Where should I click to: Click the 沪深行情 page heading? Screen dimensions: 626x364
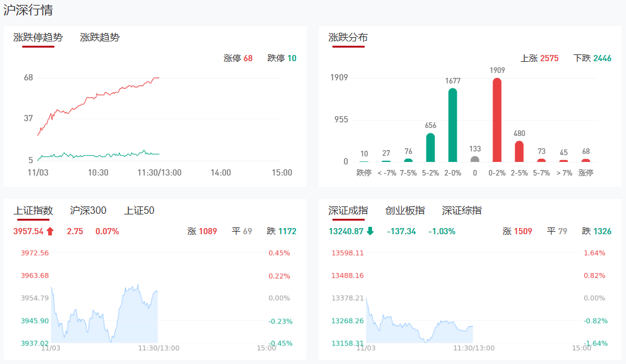pos(28,11)
